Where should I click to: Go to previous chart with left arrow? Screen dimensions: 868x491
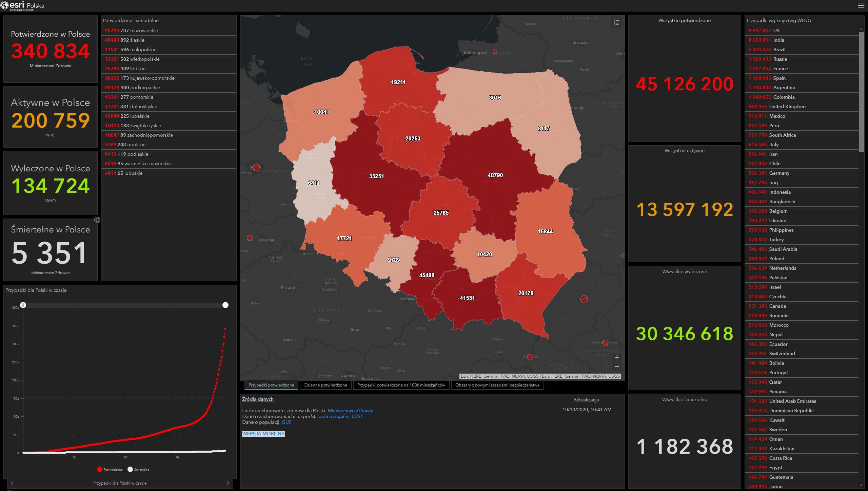point(12,483)
